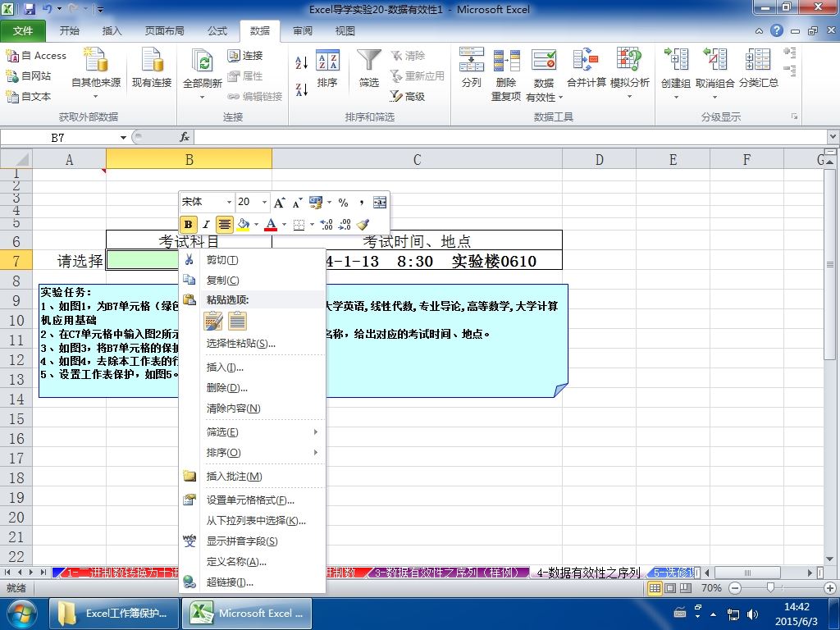
Task: Switch to Page Break Preview in status bar
Action: coord(686,587)
